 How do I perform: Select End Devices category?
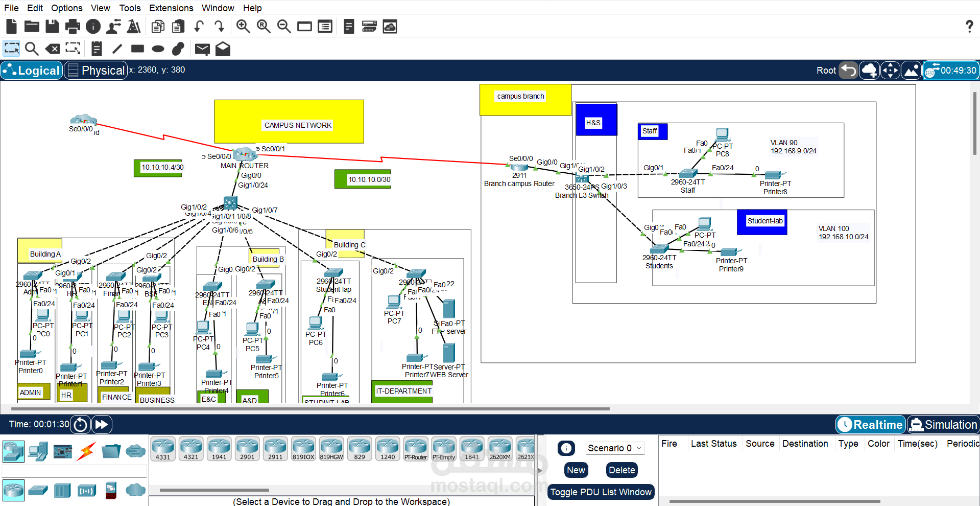coord(38,451)
